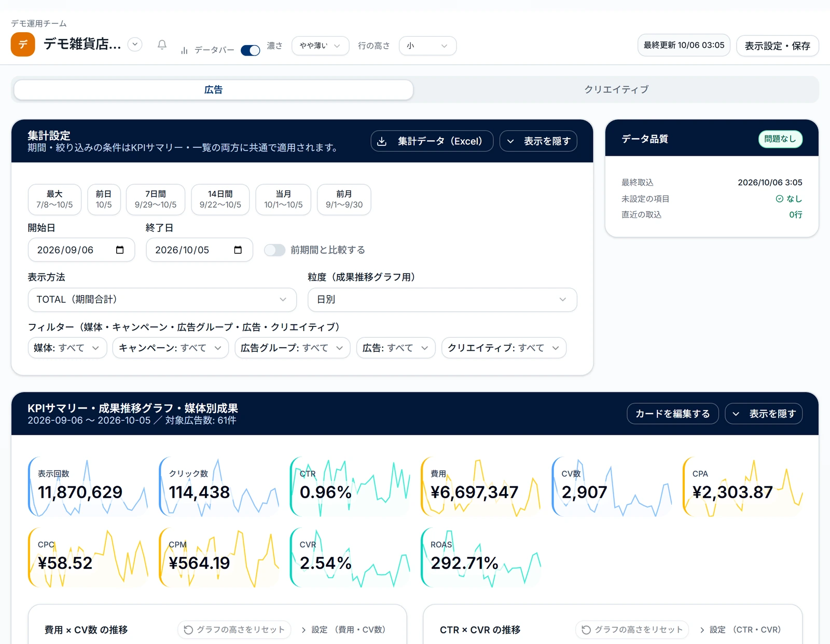
Task: Select the 14日間 date preset
Action: [220, 199]
